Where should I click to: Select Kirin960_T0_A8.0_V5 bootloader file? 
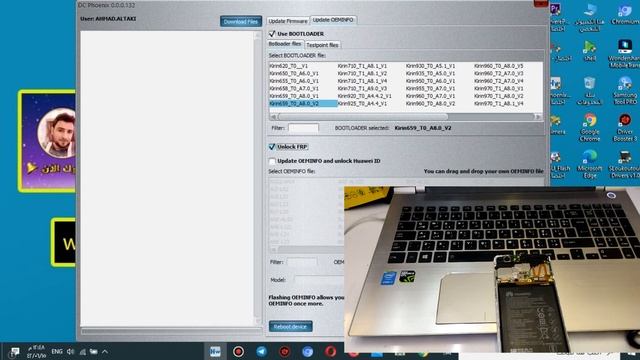[x=499, y=66]
